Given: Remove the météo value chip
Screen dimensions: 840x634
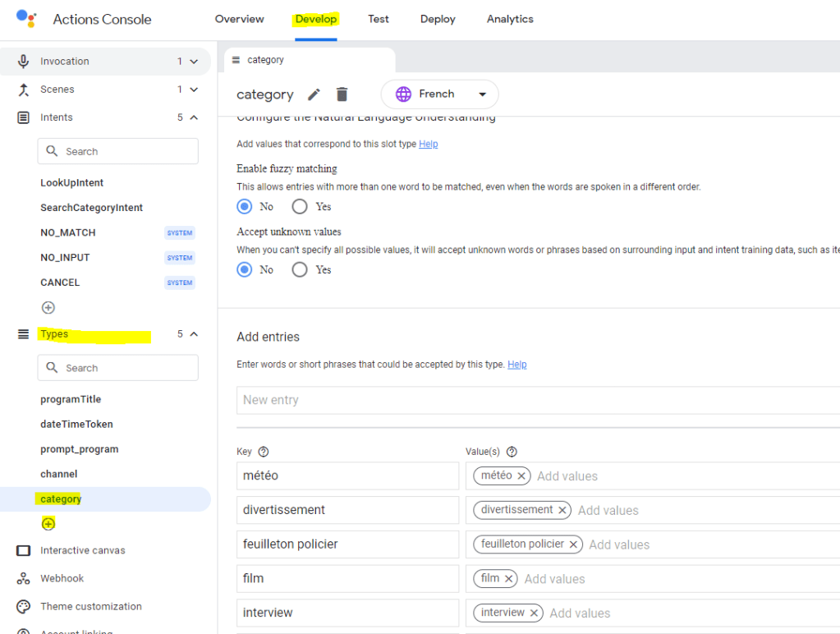Looking at the screenshot, I should tap(521, 476).
